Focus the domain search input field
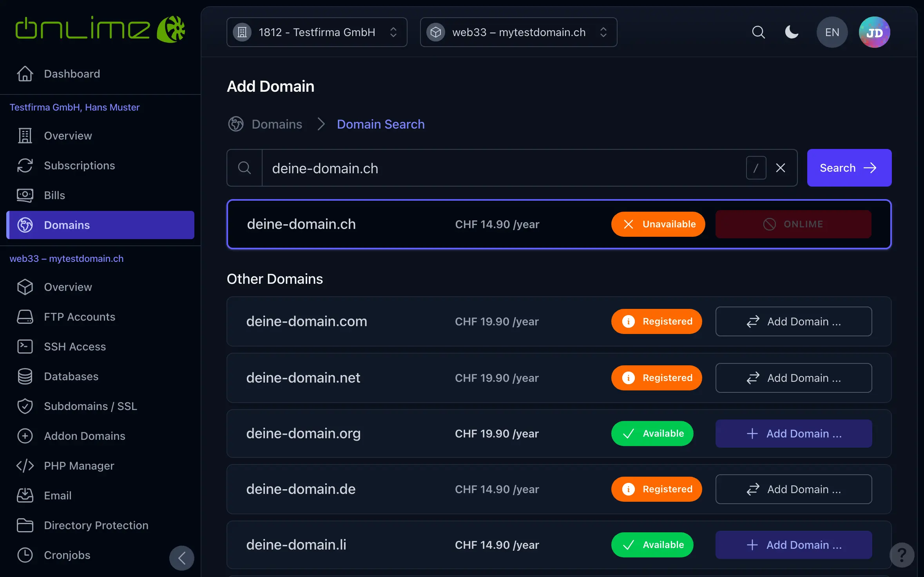 click(x=503, y=168)
